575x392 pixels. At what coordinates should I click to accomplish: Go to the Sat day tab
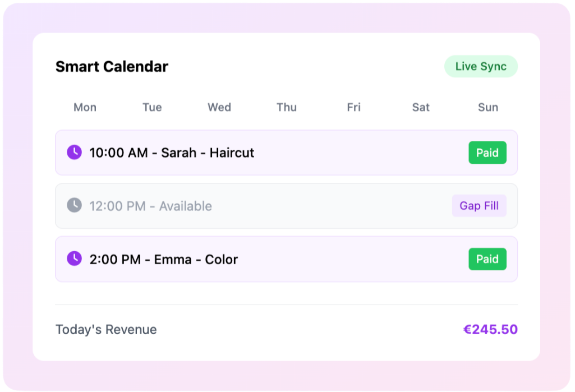click(421, 107)
